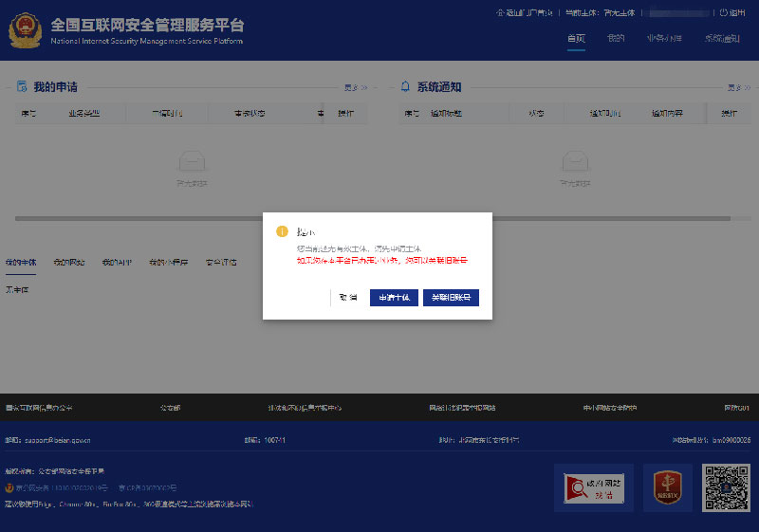The image size is (759, 532).
Task: Open the 系统通知 top navigation item
Action: pos(722,39)
